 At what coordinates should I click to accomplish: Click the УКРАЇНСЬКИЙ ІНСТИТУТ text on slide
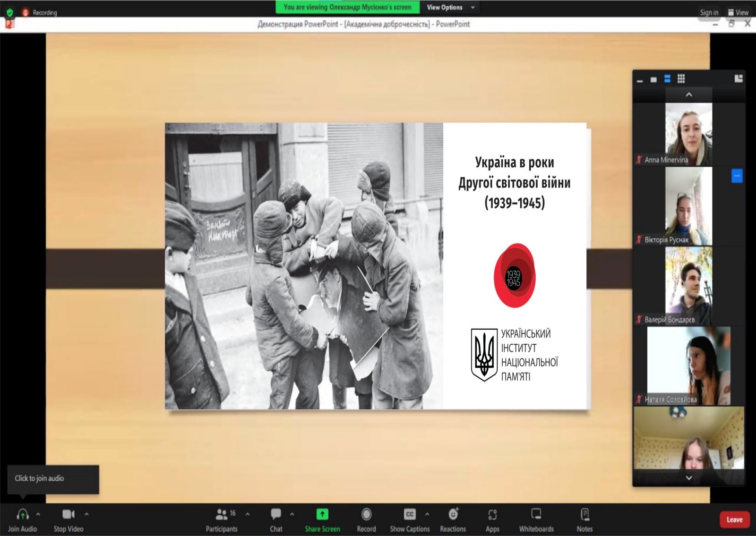coord(526,341)
